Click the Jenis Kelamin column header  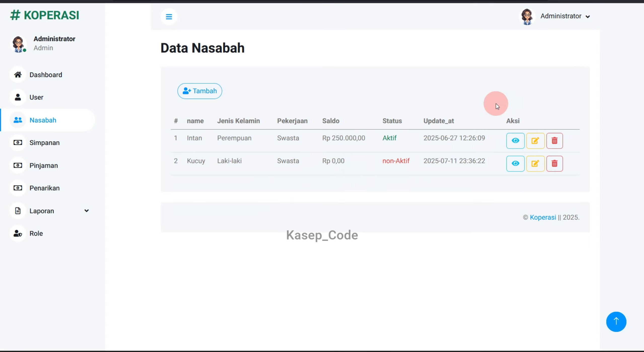[239, 121]
